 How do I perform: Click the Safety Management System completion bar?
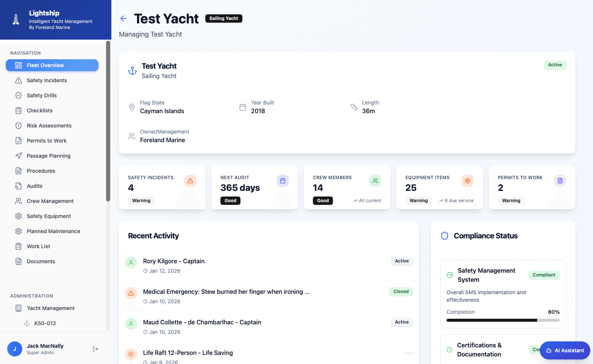tap(503, 320)
